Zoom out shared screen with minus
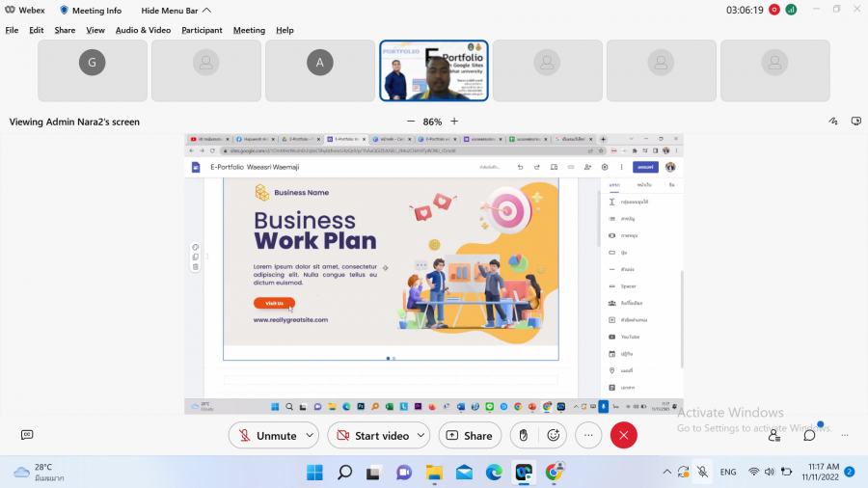Image resolution: width=868 pixels, height=488 pixels. tap(410, 122)
